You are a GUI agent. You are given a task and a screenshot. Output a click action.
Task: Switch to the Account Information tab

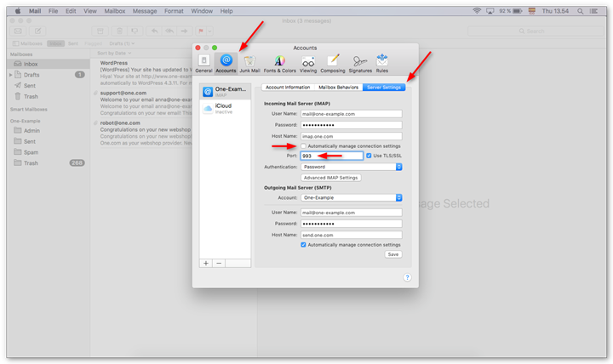[288, 87]
